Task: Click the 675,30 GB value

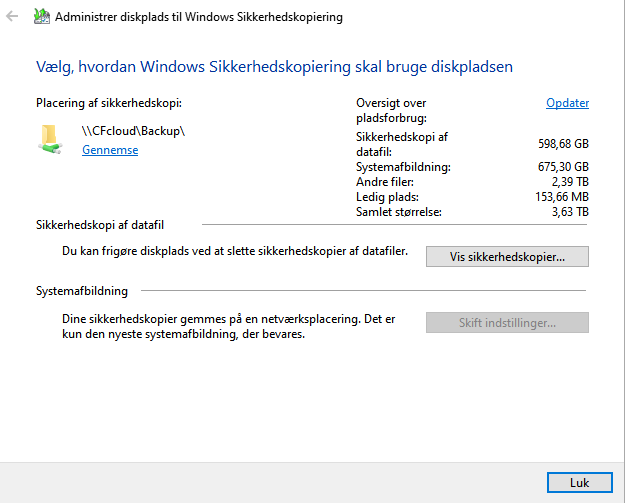Action: (563, 167)
